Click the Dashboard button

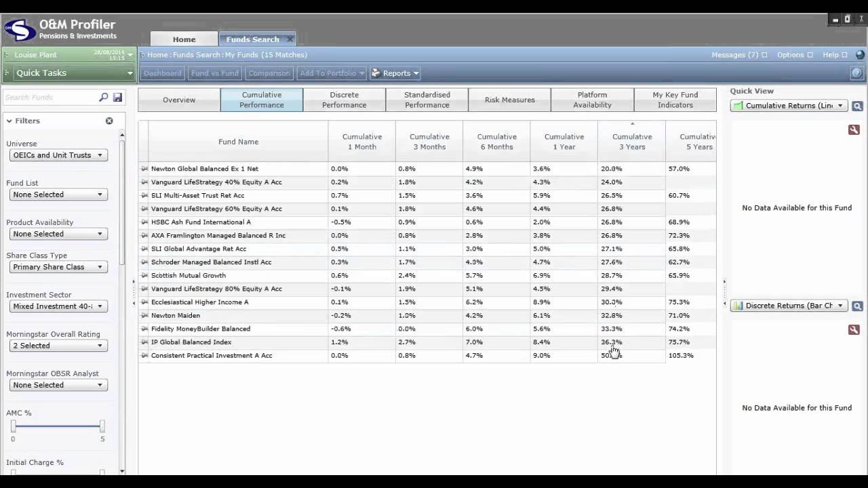(x=163, y=73)
